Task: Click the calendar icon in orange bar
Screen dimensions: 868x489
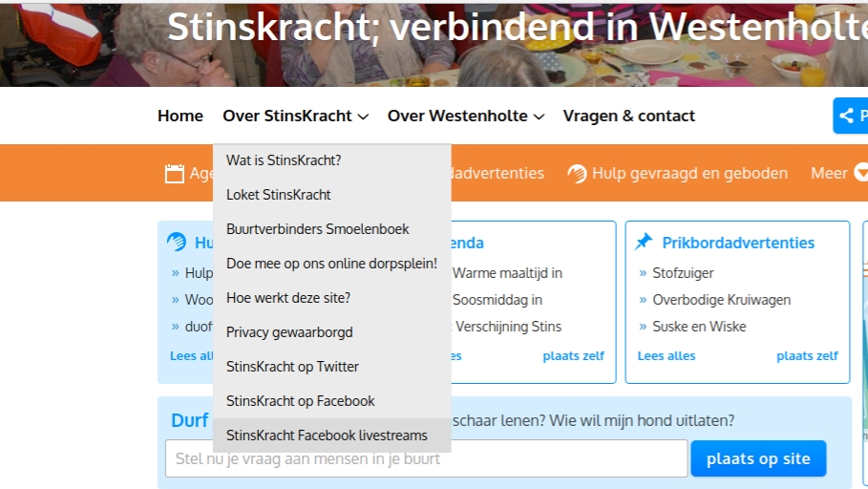Action: coord(174,173)
